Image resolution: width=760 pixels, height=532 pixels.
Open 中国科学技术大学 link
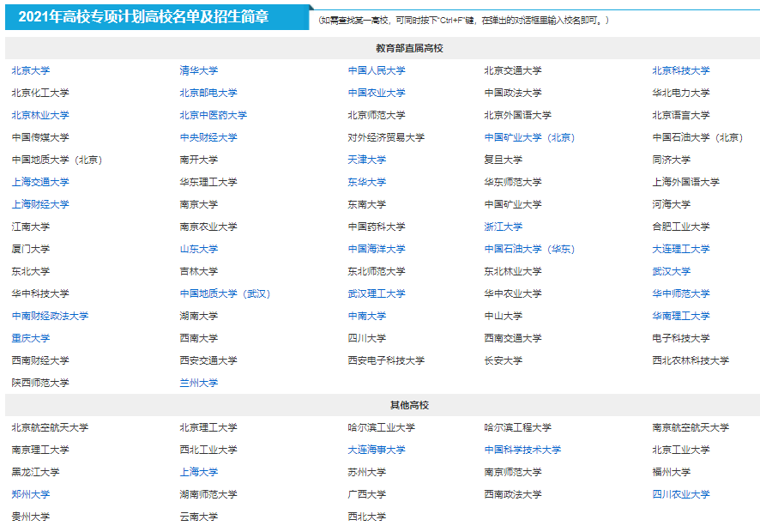(x=522, y=450)
